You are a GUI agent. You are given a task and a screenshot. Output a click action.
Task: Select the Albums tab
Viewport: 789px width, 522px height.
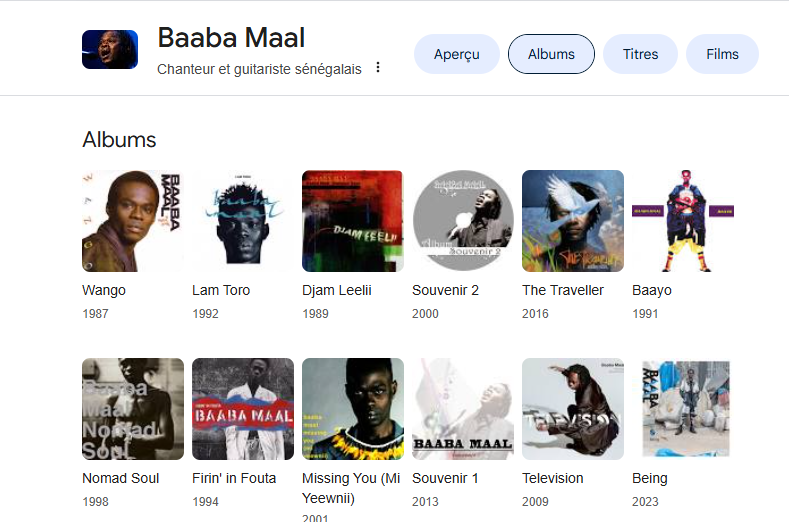[551, 54]
